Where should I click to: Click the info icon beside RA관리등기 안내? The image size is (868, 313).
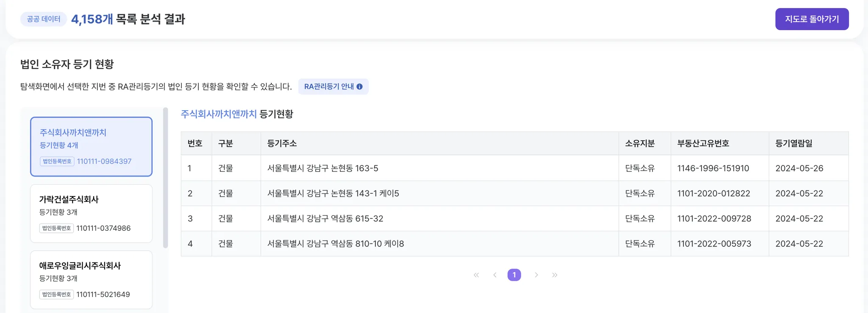(x=359, y=87)
